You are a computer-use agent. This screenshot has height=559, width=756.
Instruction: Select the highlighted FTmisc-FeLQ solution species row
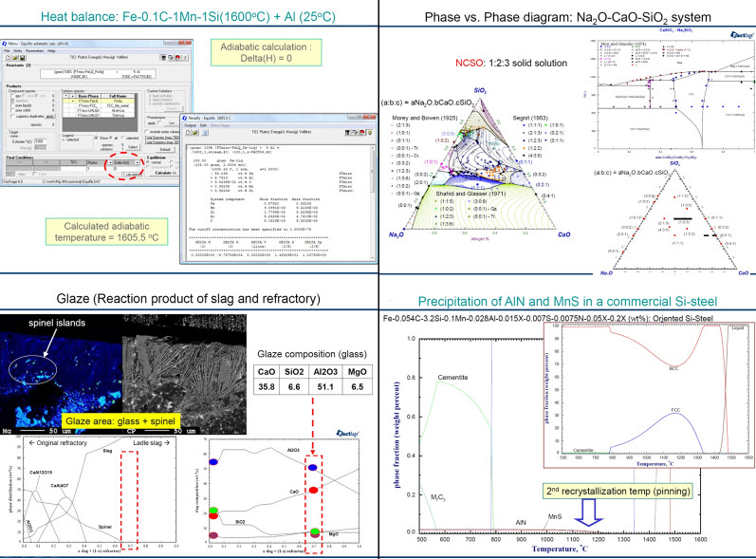[99, 101]
